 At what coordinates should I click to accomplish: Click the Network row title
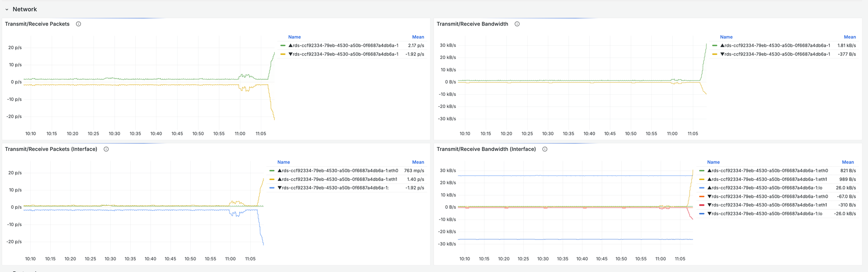point(25,9)
